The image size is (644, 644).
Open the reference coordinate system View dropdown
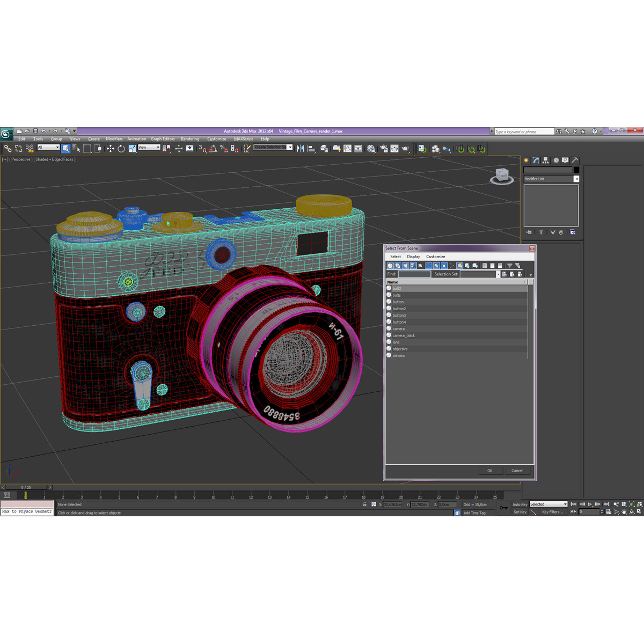point(149,147)
